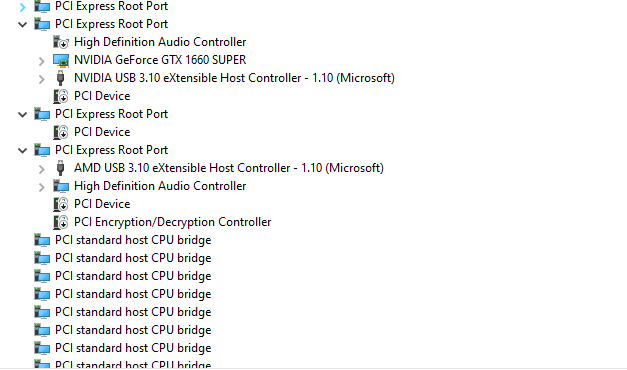Click the NVIDIA USB 3.10 host controller plug icon
The height and width of the screenshot is (370, 627).
60,78
